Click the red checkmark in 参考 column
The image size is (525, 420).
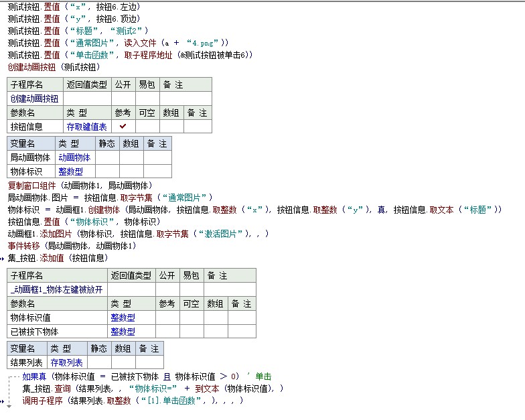pos(123,126)
